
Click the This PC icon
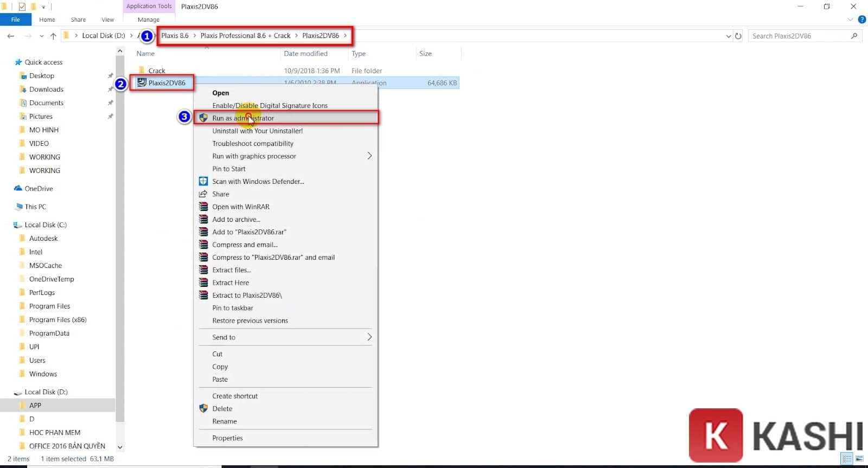(18, 207)
